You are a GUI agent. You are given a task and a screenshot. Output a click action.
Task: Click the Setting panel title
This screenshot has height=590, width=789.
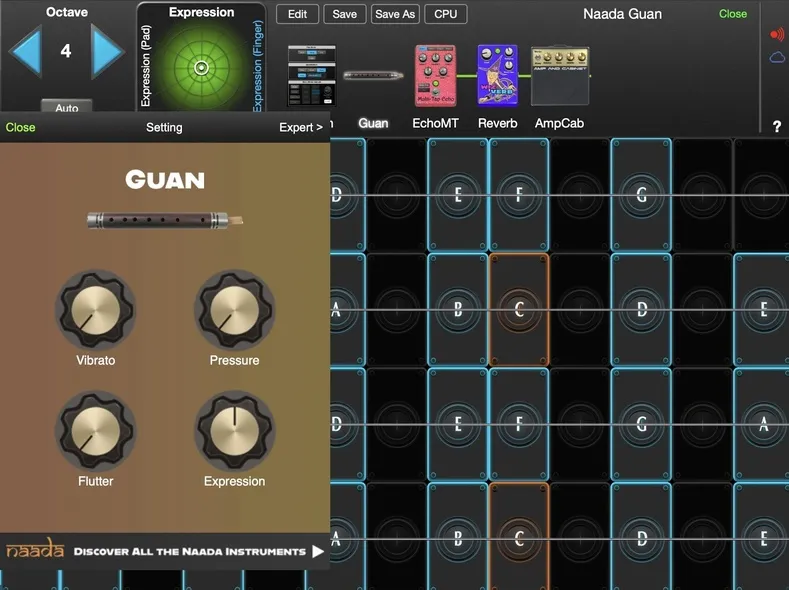[x=164, y=127]
